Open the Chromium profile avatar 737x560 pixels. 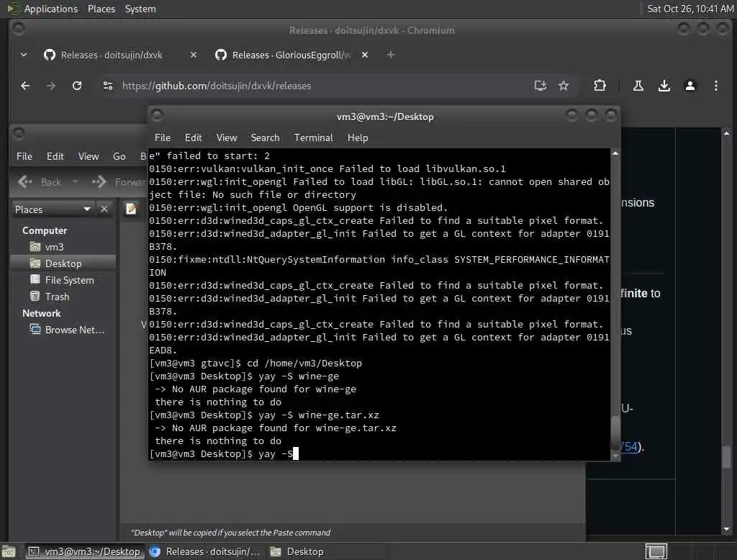[x=690, y=86]
